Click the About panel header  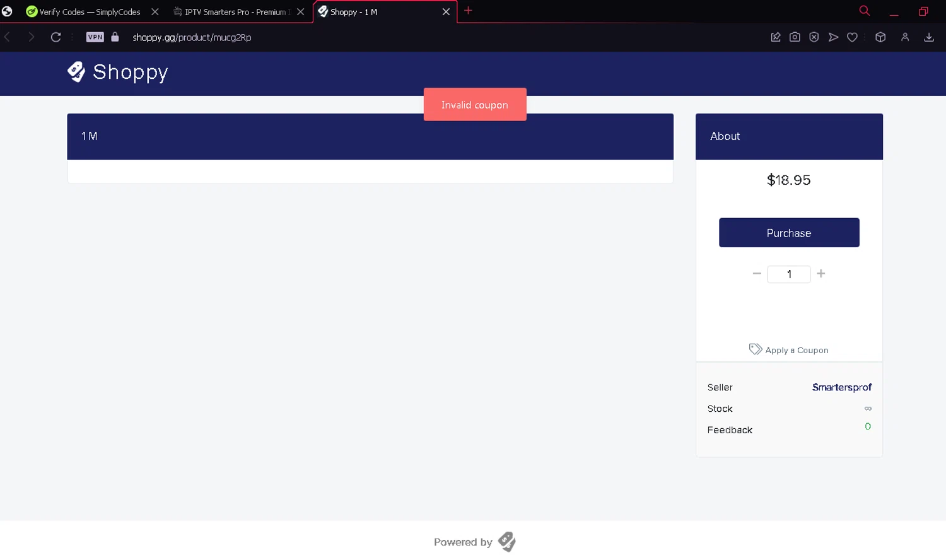tap(789, 136)
